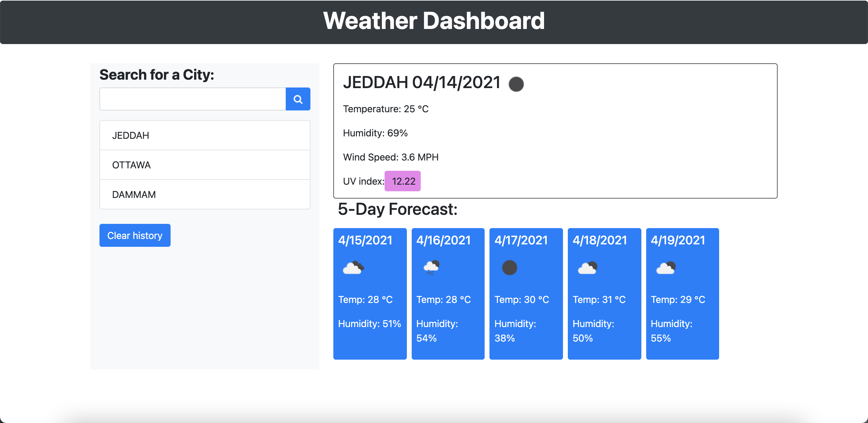Click the magnifying glass search button
This screenshot has width=868, height=423.
click(x=297, y=99)
